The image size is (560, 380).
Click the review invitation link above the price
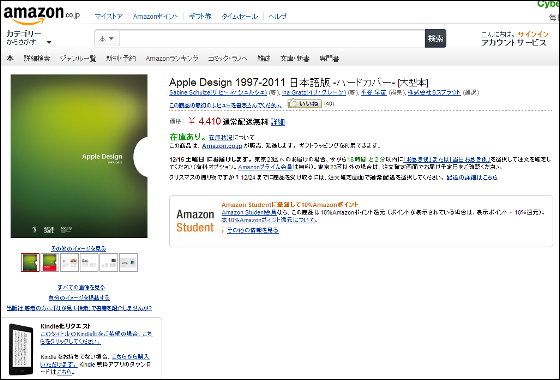click(226, 105)
